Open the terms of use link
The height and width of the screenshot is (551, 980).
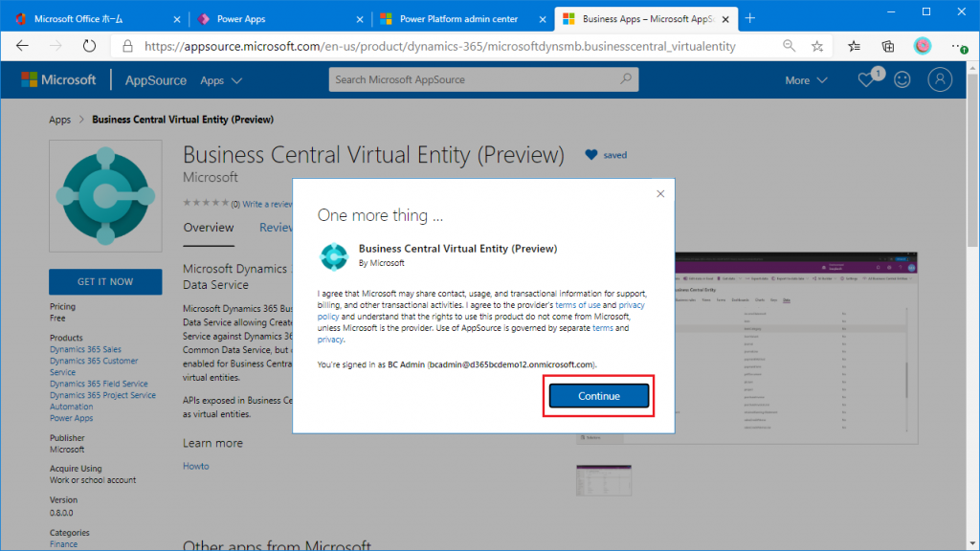coord(577,305)
